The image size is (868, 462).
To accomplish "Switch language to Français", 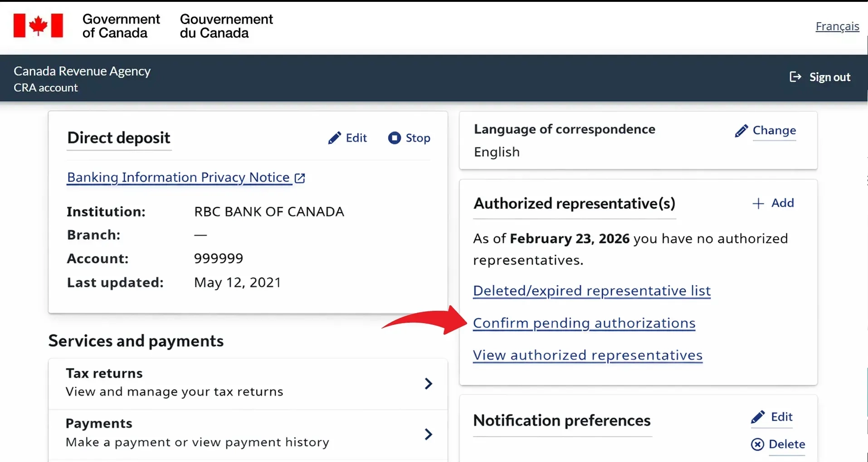I will 837,26.
